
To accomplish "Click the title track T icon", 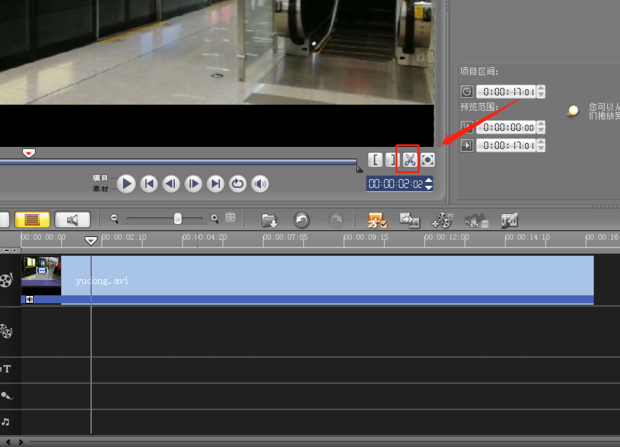I will [x=6, y=369].
